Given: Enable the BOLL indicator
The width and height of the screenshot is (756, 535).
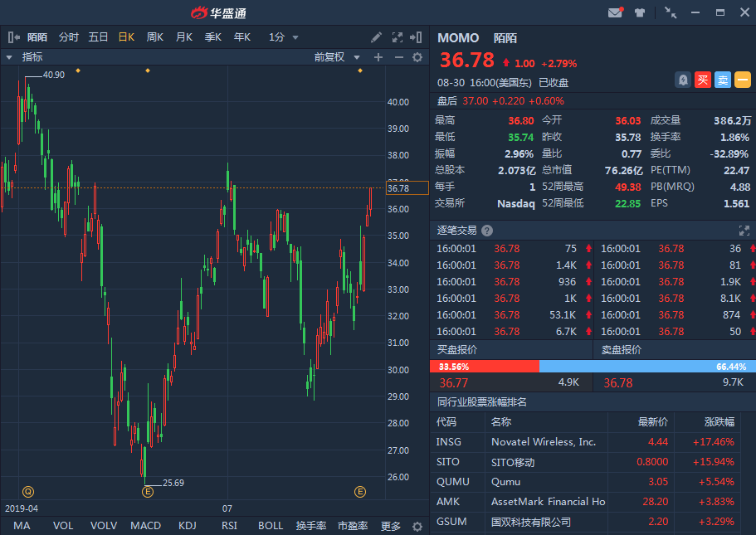Looking at the screenshot, I should coord(271,526).
